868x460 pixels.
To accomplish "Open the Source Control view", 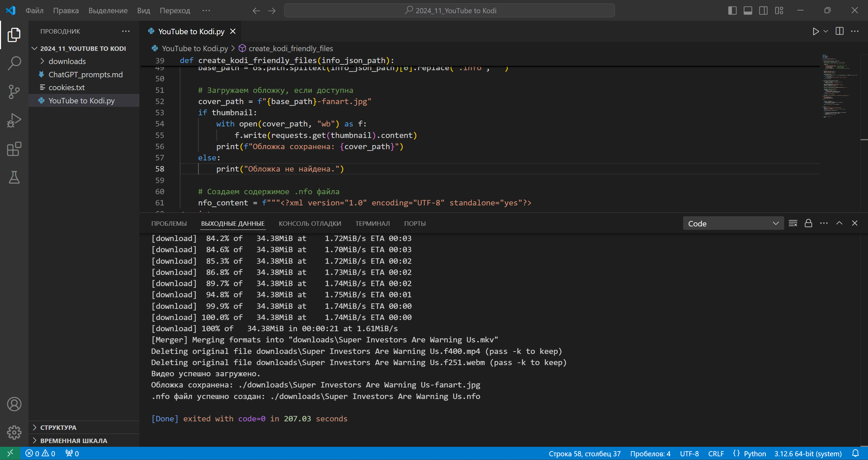I will point(14,92).
